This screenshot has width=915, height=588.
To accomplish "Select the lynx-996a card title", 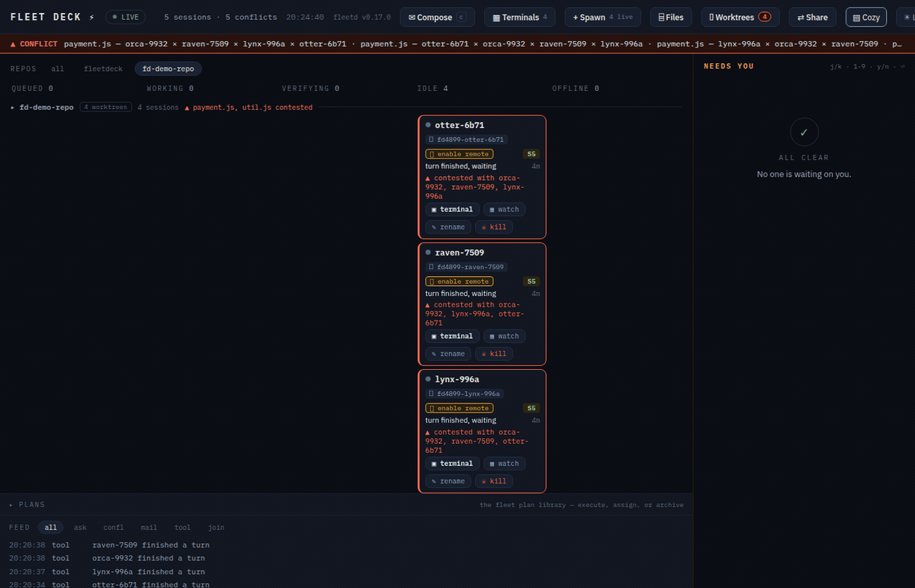I will pos(457,379).
